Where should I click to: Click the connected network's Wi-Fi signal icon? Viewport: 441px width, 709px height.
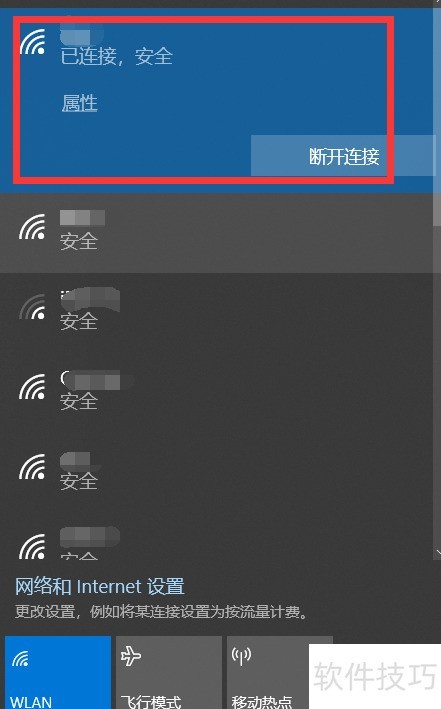point(32,42)
